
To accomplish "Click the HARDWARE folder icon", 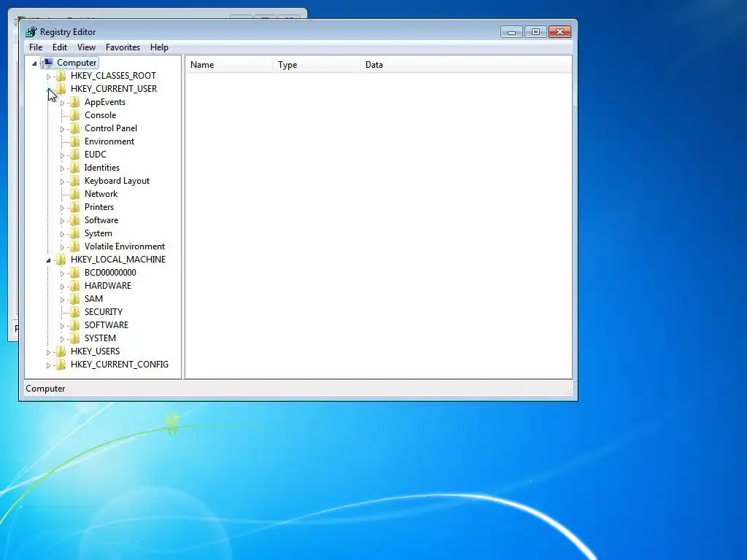I will 75,286.
